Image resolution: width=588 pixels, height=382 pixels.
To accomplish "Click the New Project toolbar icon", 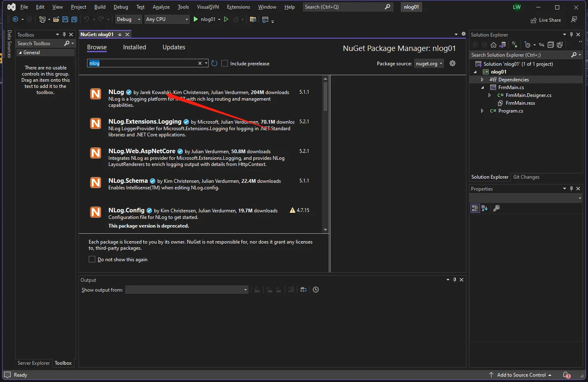I will pos(42,19).
